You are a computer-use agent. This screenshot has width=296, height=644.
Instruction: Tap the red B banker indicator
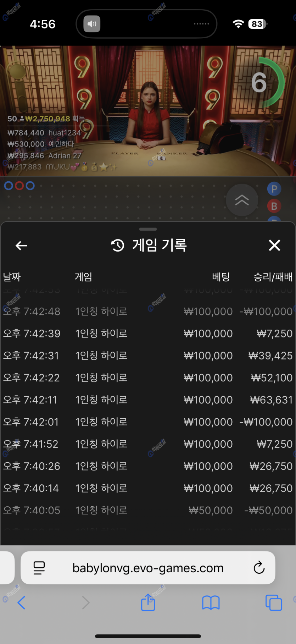coord(274,206)
